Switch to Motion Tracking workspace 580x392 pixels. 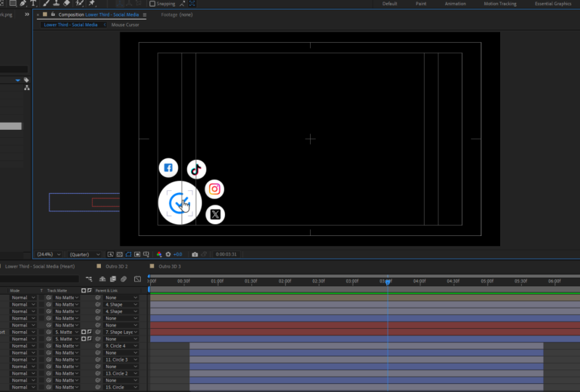pos(500,4)
